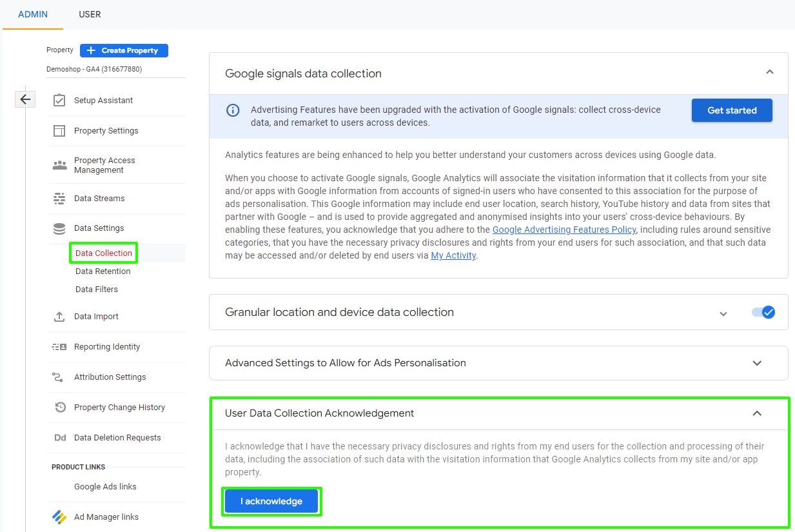Viewport: 795px width, 532px height.
Task: Click the Property Change History clock icon
Action: (x=59, y=408)
